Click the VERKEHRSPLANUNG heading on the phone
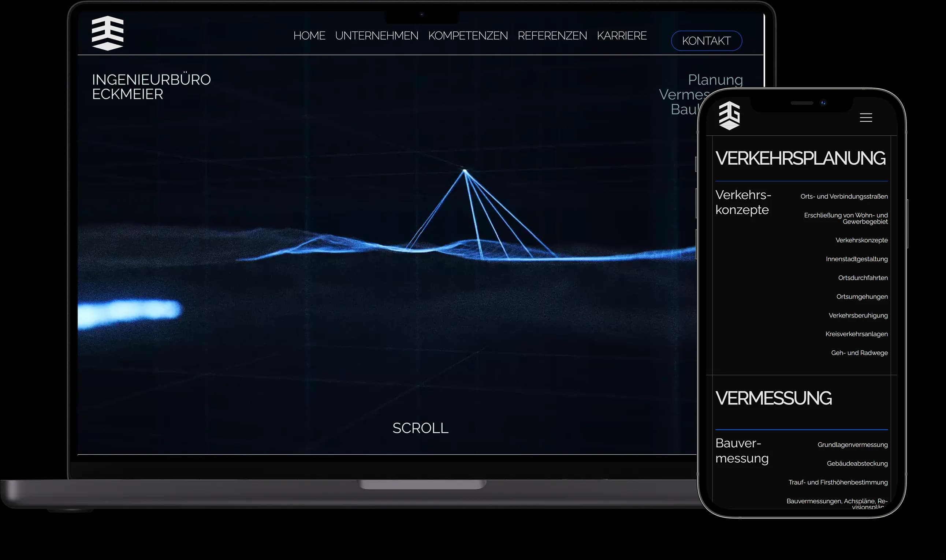 point(800,158)
